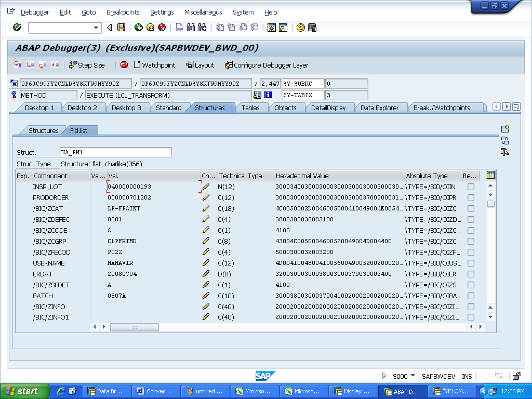Screen dimensions: 532x399
Task: Click the pencil edit icon for USERNAME
Action: point(206,262)
